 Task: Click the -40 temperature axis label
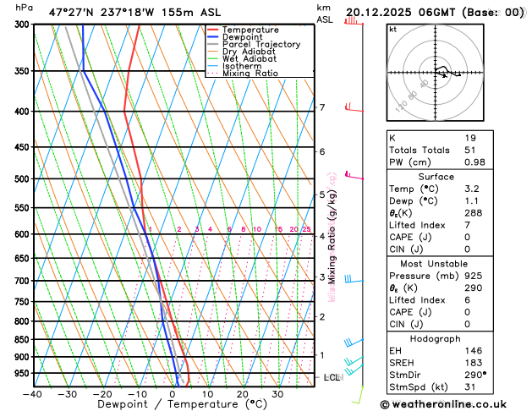(32, 394)
